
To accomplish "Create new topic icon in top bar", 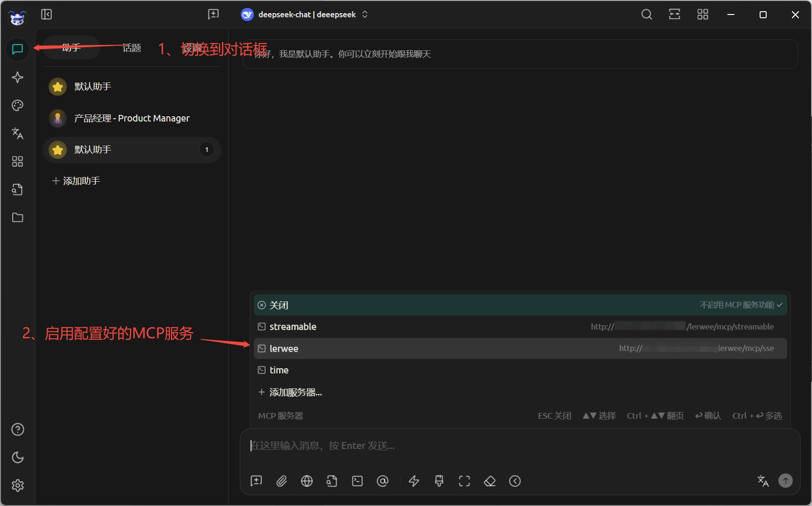I will click(x=213, y=14).
